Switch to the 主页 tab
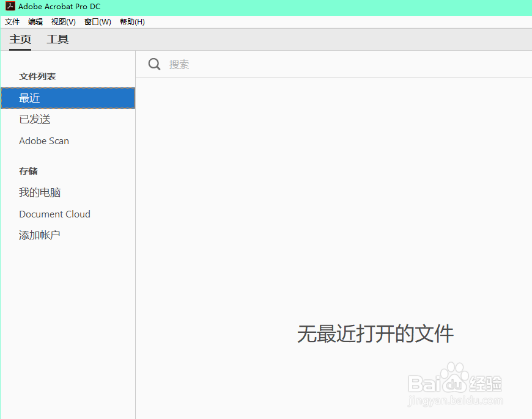This screenshot has height=419, width=532. tap(20, 39)
